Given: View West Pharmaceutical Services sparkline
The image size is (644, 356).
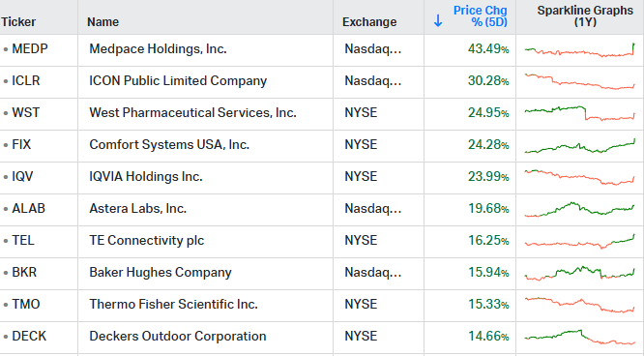Looking at the screenshot, I should [x=580, y=113].
